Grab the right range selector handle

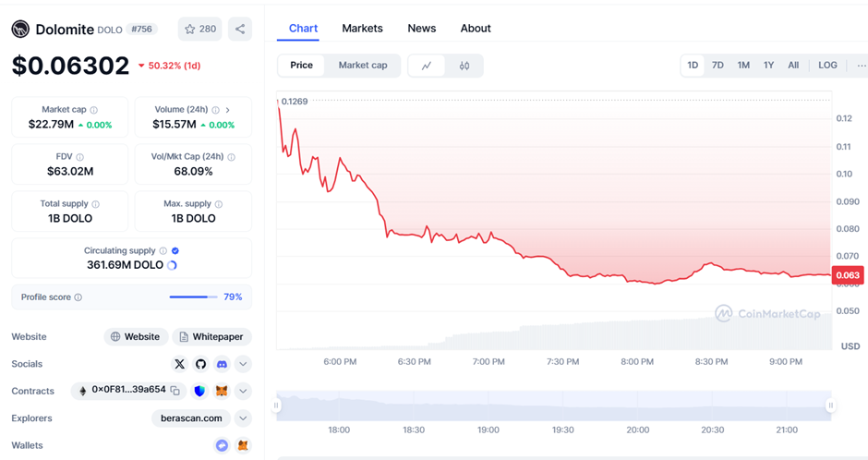click(x=830, y=406)
